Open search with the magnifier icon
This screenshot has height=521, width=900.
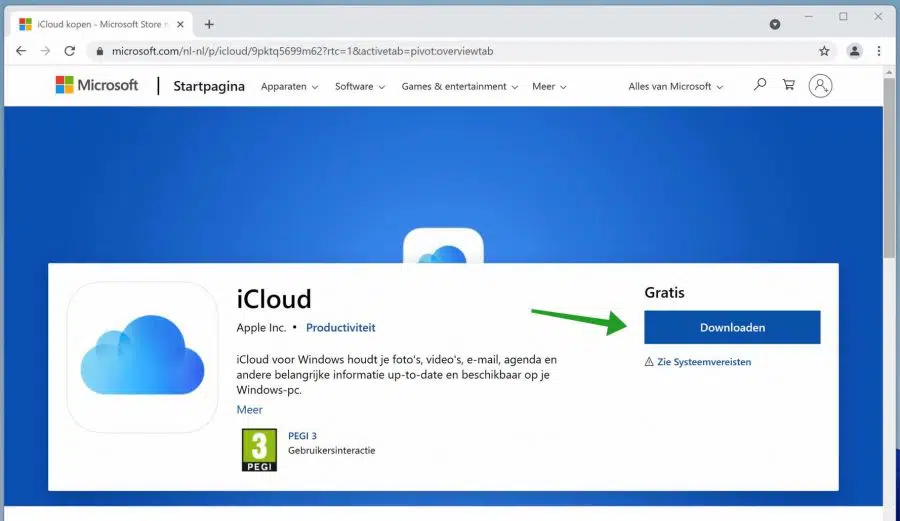[759, 85]
